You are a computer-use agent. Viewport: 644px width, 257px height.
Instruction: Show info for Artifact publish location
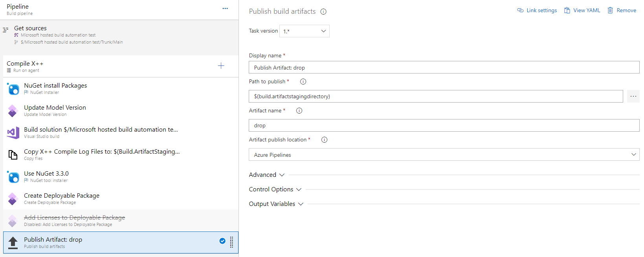click(324, 140)
